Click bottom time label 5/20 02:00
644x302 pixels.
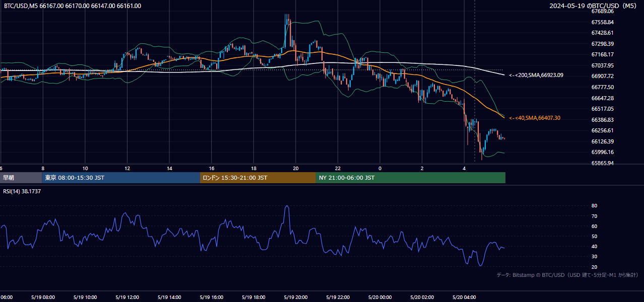(x=422, y=297)
